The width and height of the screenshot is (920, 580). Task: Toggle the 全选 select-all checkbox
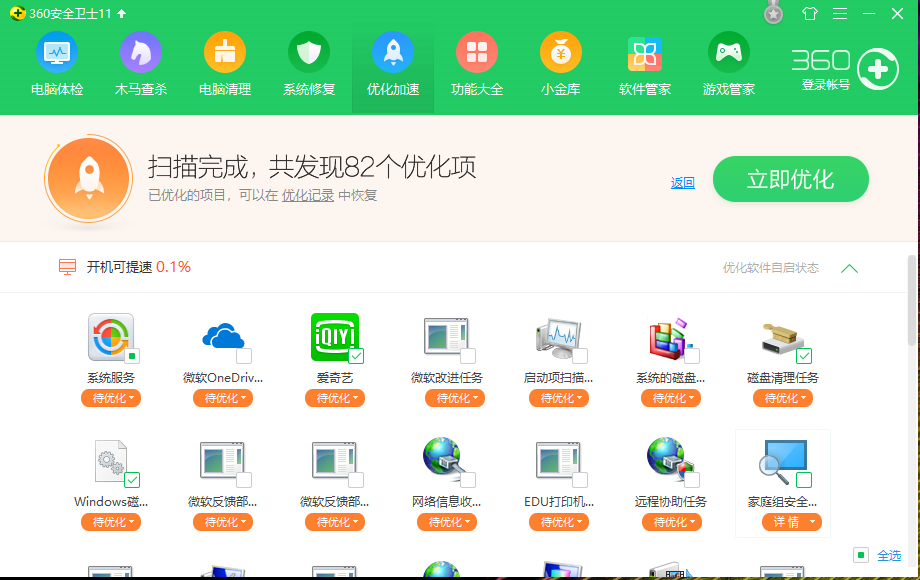[861, 555]
